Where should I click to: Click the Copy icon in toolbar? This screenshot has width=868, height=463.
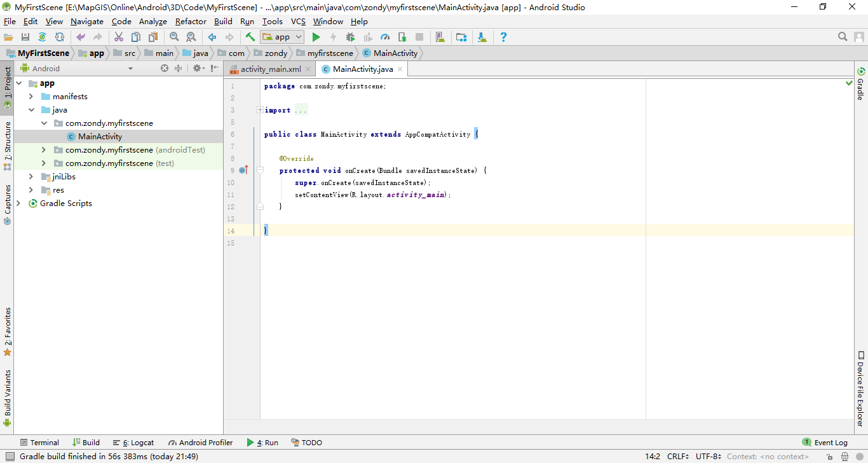pos(136,38)
